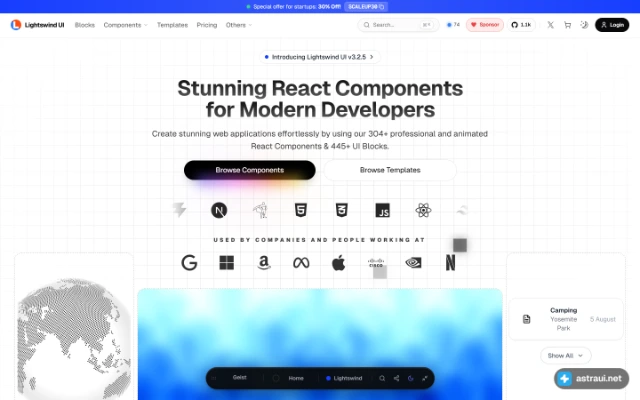Open the Camping Yosemite Park card

[566, 319]
